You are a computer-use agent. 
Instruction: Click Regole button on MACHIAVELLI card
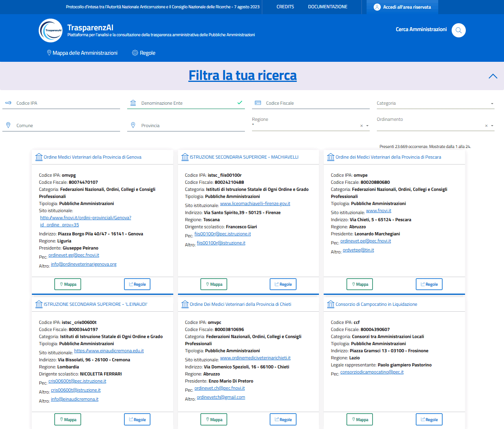point(283,284)
